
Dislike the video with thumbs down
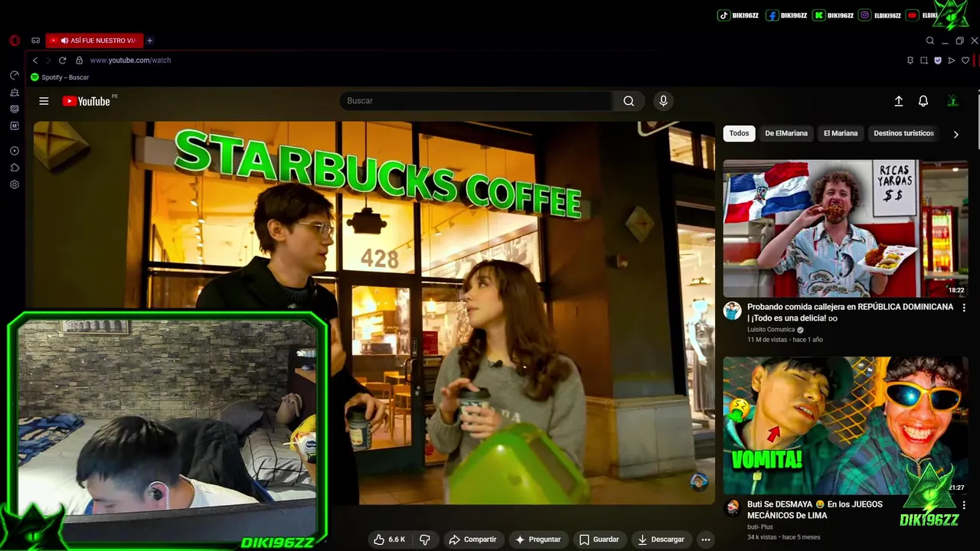425,540
